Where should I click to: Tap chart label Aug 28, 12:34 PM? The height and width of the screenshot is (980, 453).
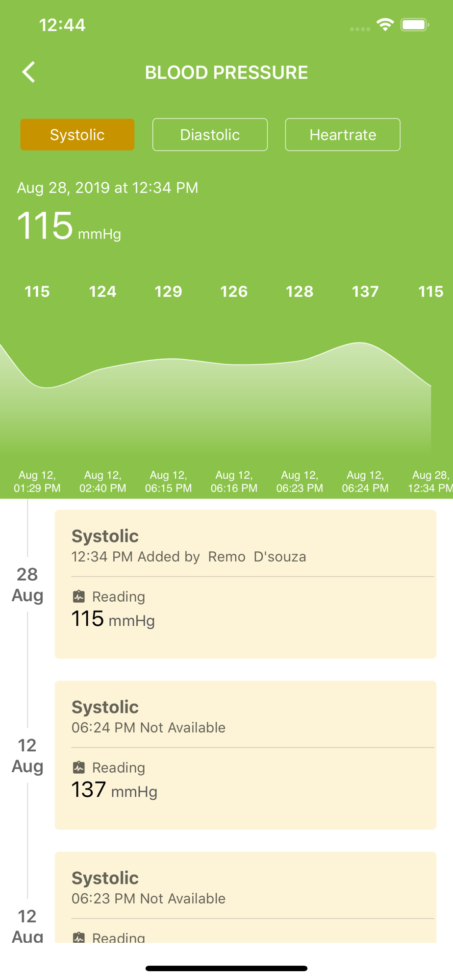430,482
